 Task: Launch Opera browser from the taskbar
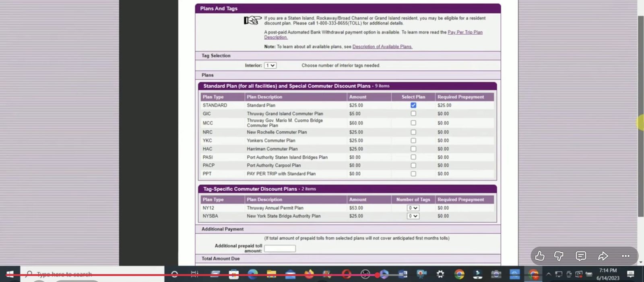(x=347, y=274)
